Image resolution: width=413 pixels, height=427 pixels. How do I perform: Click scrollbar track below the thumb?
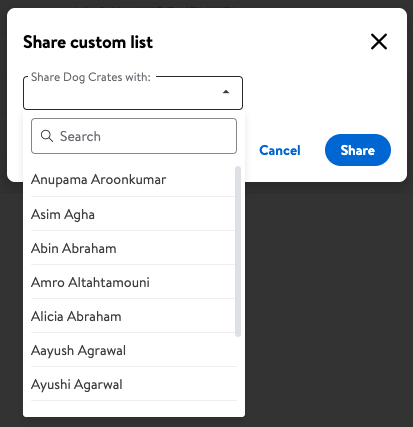pyautogui.click(x=238, y=373)
